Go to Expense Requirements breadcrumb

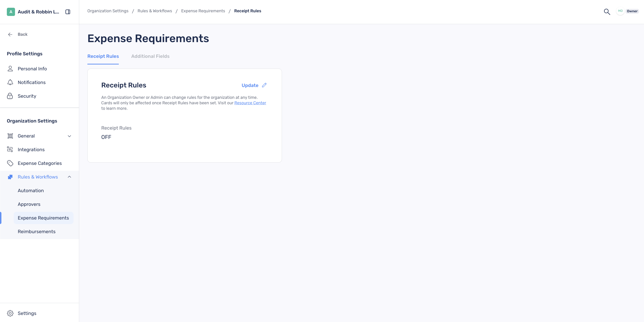tap(203, 11)
